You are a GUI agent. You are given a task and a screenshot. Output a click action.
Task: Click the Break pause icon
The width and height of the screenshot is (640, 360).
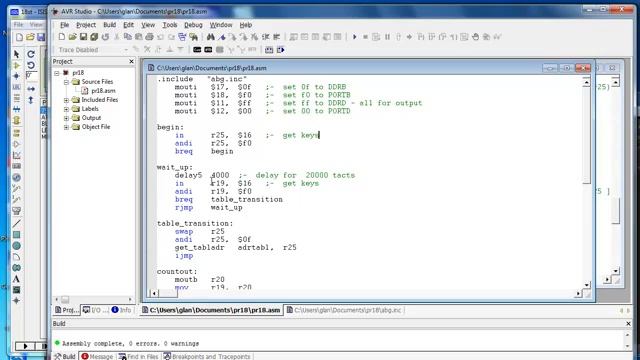click(387, 37)
